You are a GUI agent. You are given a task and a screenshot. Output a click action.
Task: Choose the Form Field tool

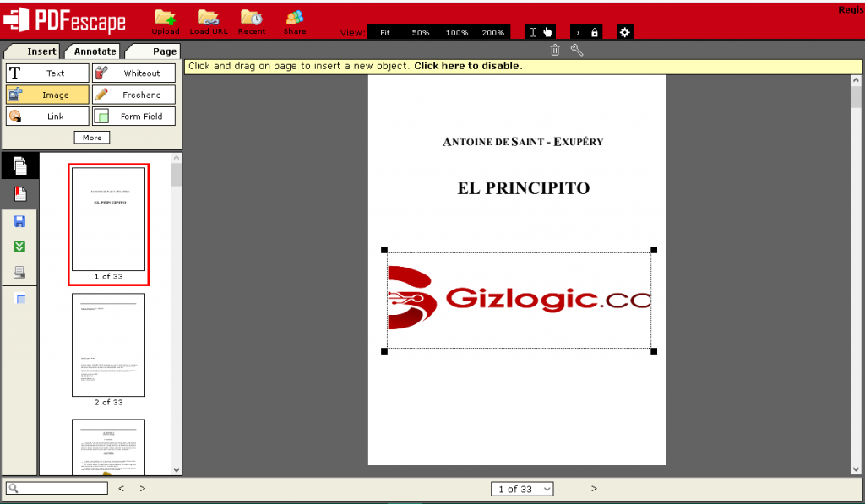(x=133, y=117)
